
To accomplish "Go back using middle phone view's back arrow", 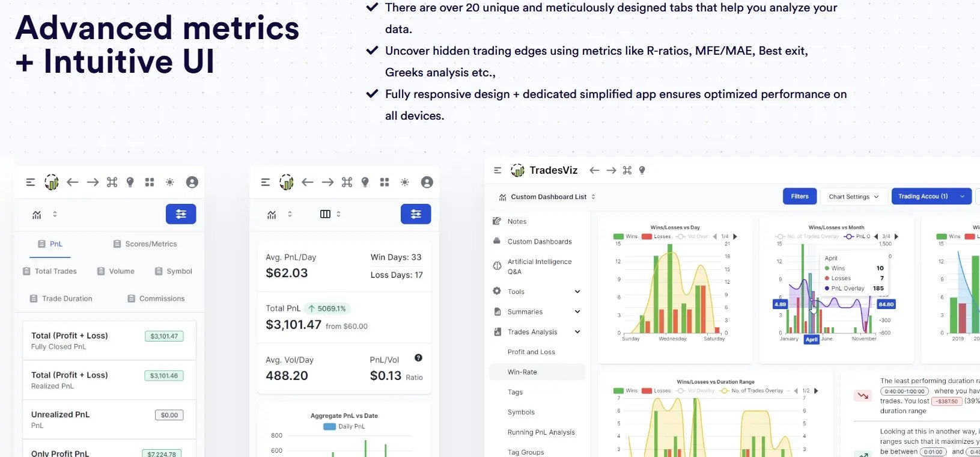I will tap(308, 182).
